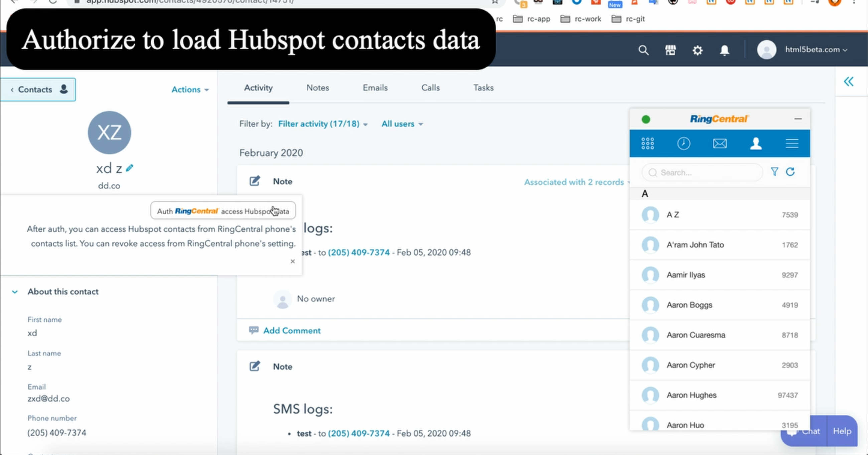Open RingCentral call history clock icon
Screen dimensions: 868x455
[x=683, y=144]
